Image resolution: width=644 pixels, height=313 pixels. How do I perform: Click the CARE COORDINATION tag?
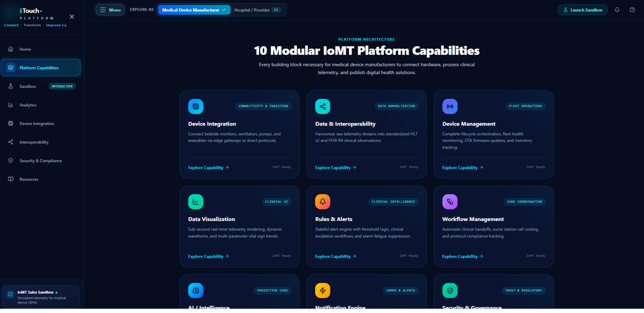point(525,202)
